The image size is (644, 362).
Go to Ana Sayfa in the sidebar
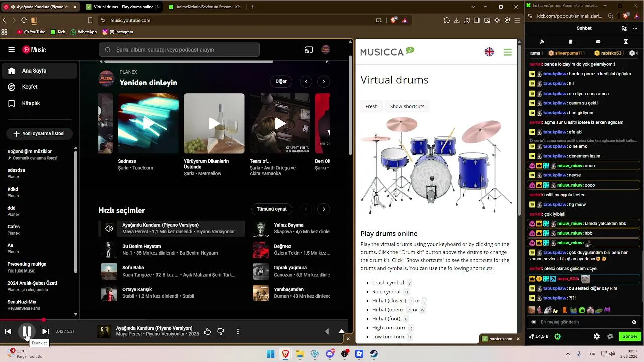39,71
